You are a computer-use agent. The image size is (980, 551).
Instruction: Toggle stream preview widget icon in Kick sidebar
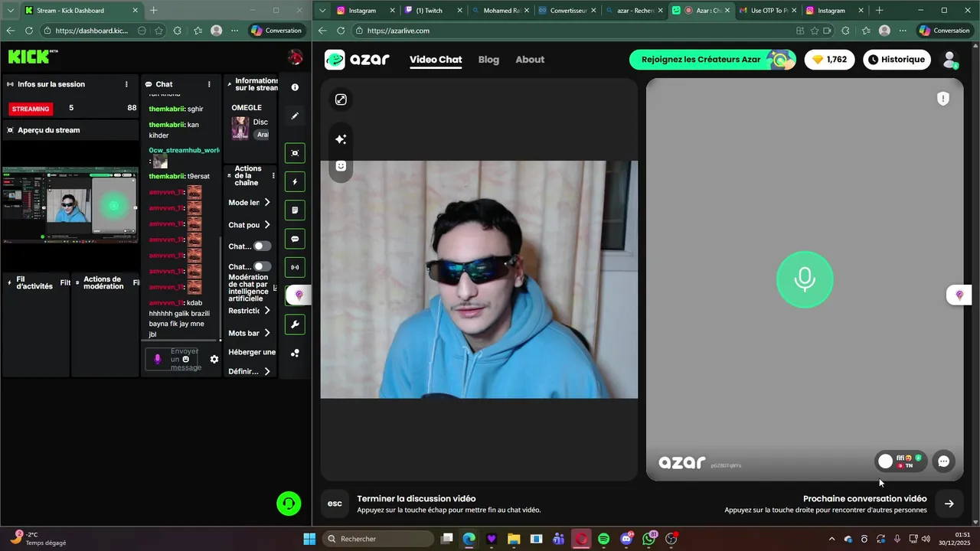click(295, 153)
